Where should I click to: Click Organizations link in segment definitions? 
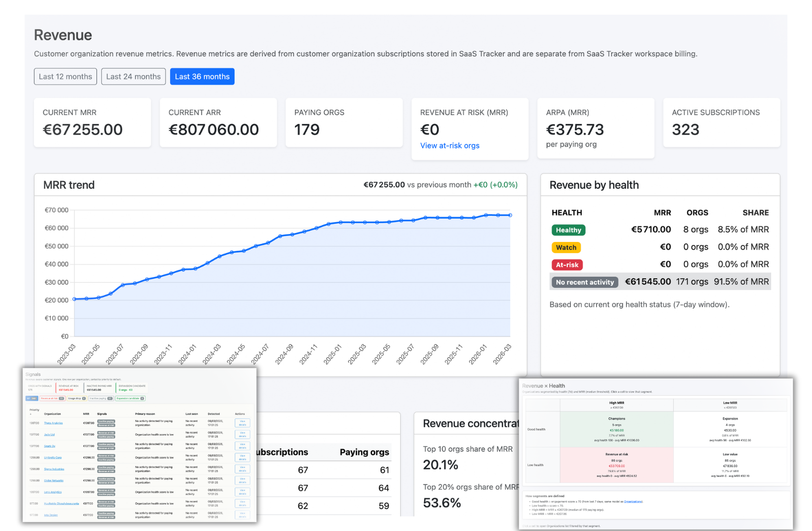633,501
